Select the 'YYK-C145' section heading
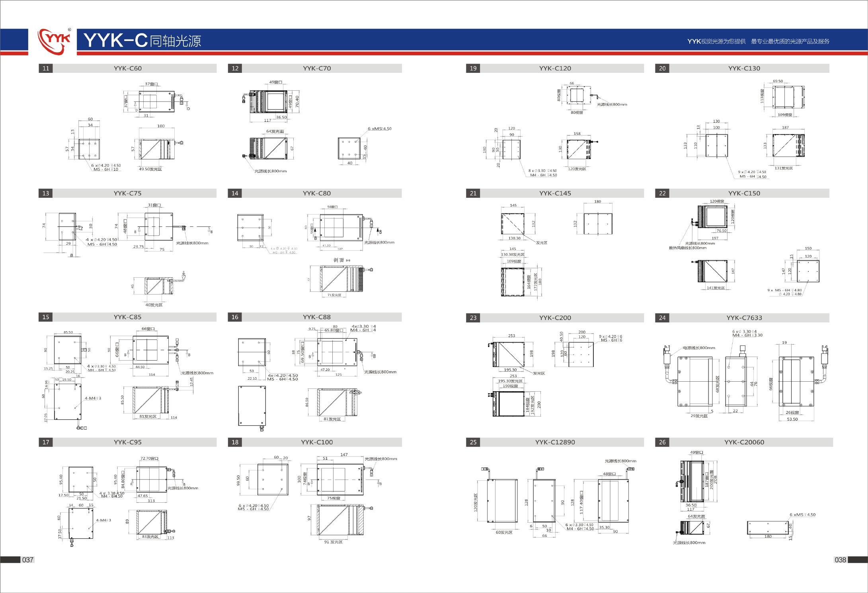Screen dimensions: 868x593 click(555, 193)
